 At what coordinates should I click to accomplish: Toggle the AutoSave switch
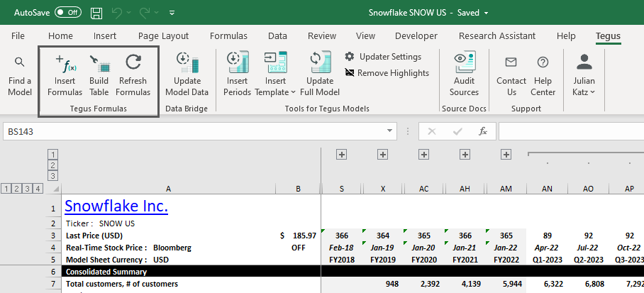click(x=68, y=12)
